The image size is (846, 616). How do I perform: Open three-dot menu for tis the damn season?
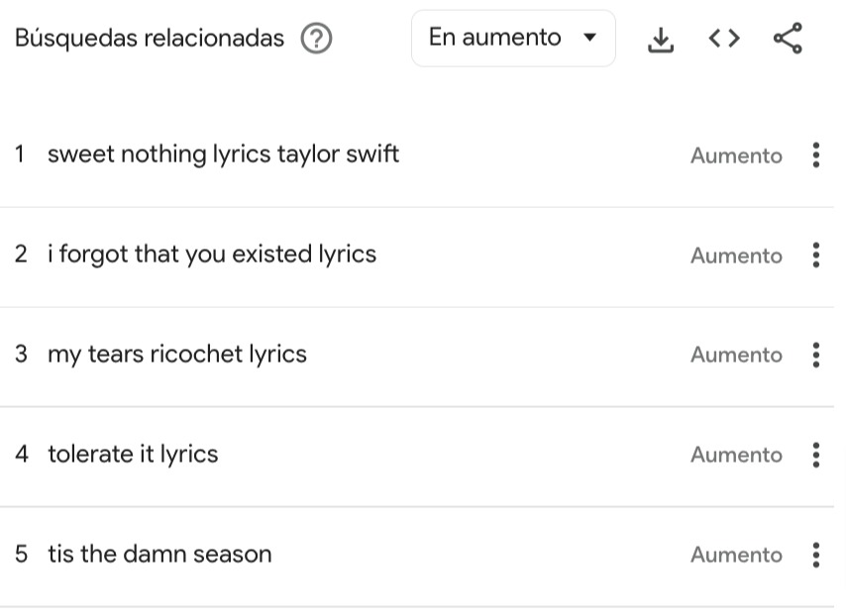[x=815, y=555]
